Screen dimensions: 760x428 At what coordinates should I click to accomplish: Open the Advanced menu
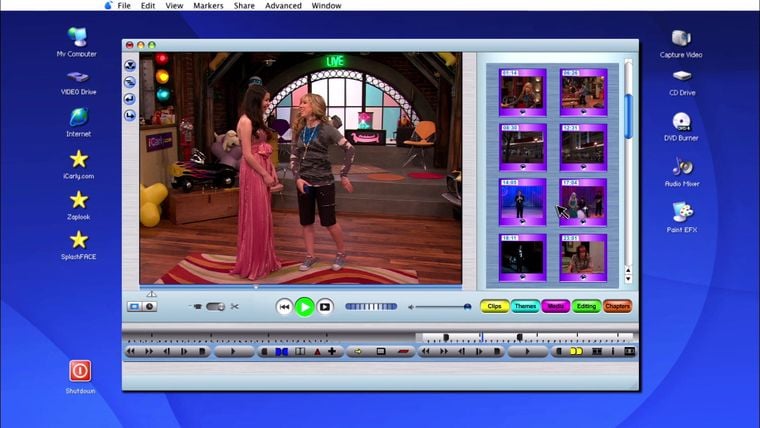click(283, 6)
